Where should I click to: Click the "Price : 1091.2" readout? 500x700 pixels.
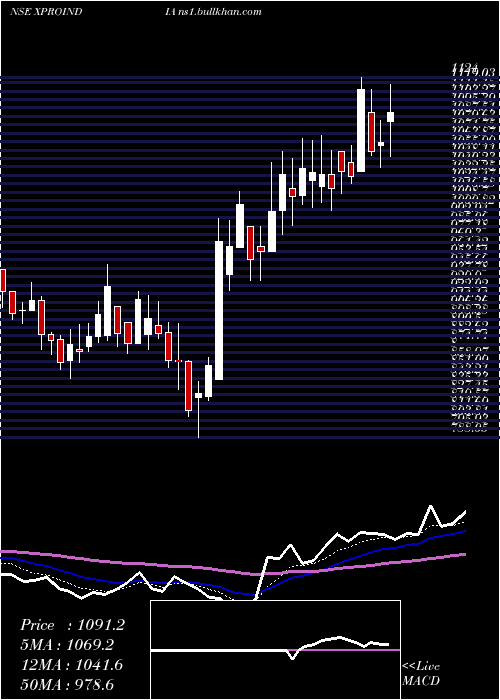pyautogui.click(x=72, y=625)
